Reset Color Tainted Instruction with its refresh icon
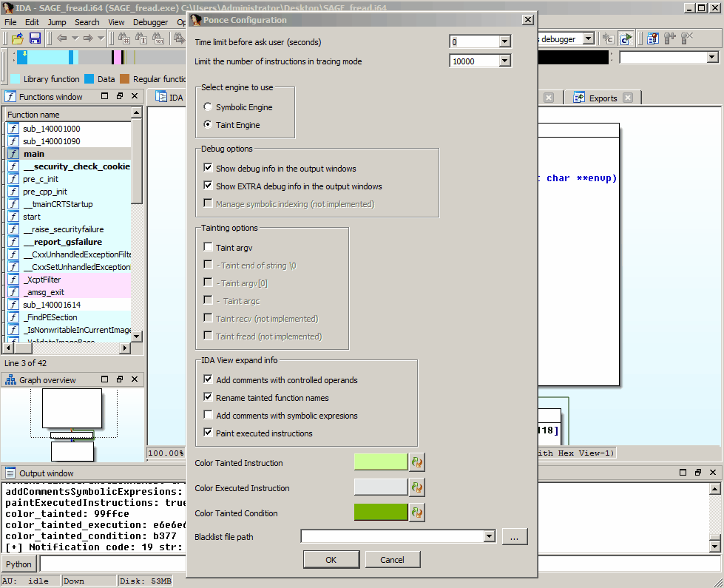Screen dimensions: 724x588 417,462
